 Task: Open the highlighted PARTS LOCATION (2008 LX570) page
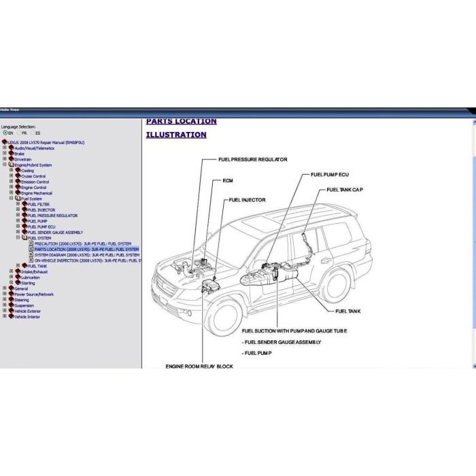[86, 250]
